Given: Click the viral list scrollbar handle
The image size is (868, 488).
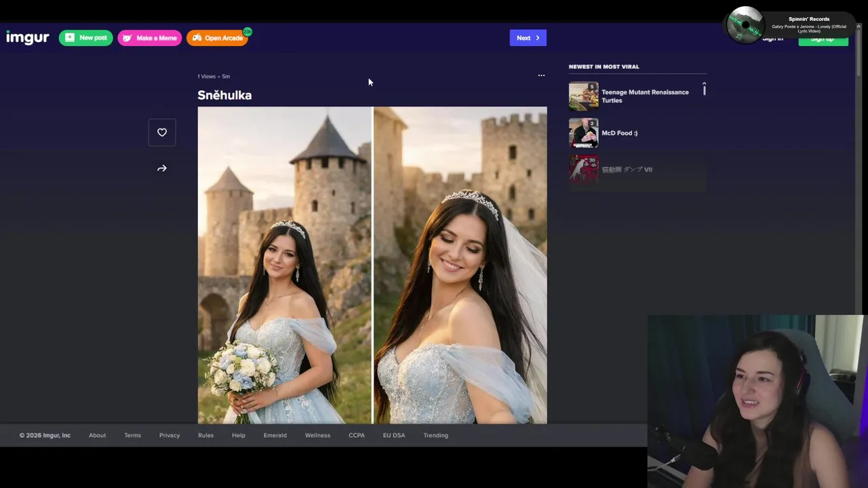Looking at the screenshot, I should click(704, 89).
